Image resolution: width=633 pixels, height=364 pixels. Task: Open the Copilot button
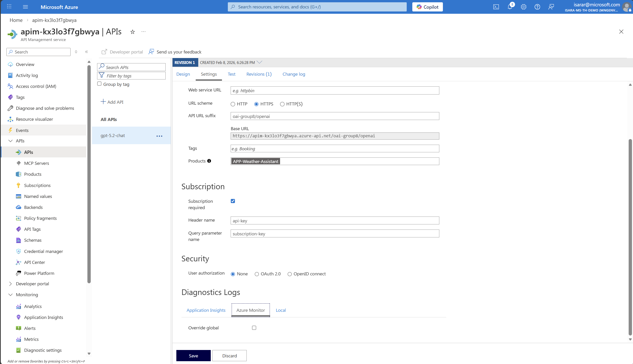click(x=427, y=7)
